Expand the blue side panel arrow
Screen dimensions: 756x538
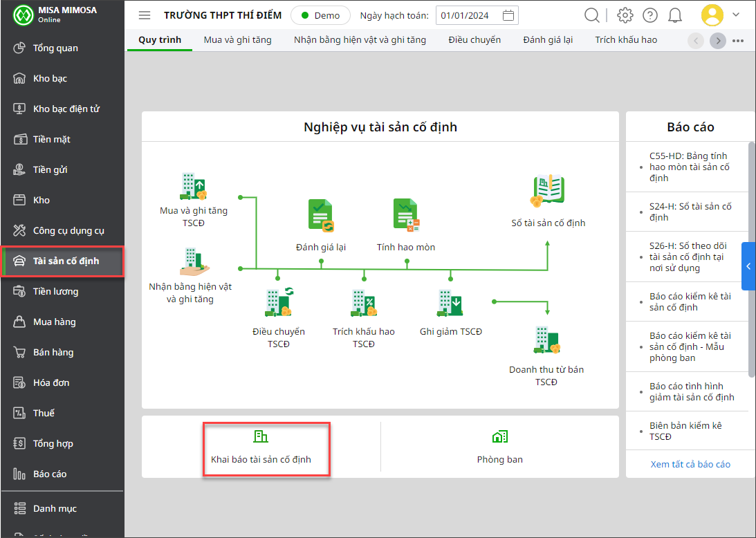tap(748, 266)
